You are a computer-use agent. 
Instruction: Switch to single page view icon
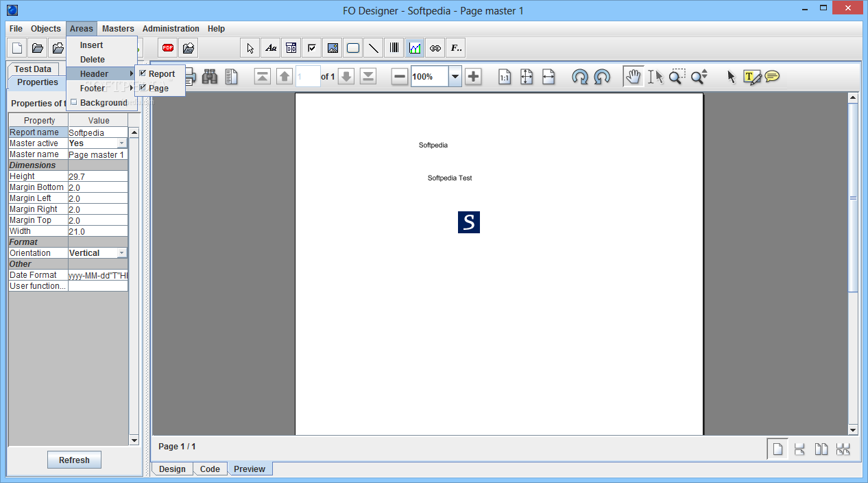pos(777,449)
